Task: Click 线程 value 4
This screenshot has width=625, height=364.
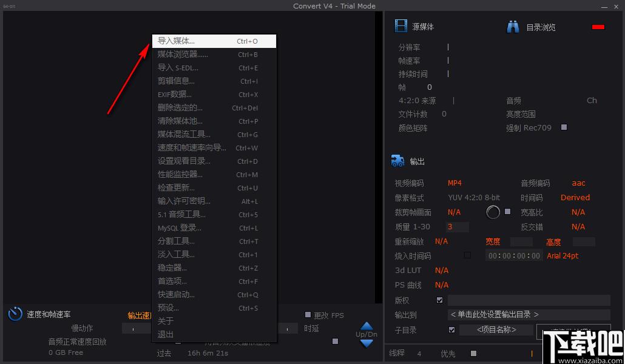Action: point(419,353)
